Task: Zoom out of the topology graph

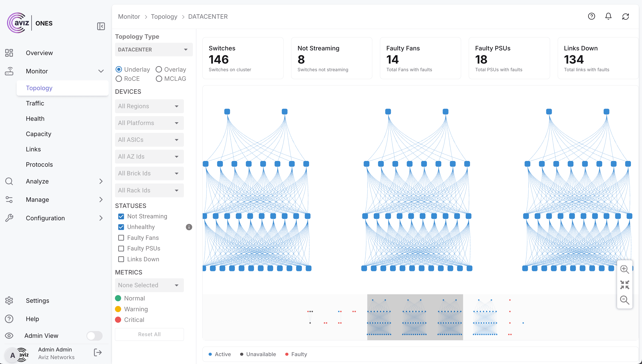Action: pyautogui.click(x=625, y=300)
